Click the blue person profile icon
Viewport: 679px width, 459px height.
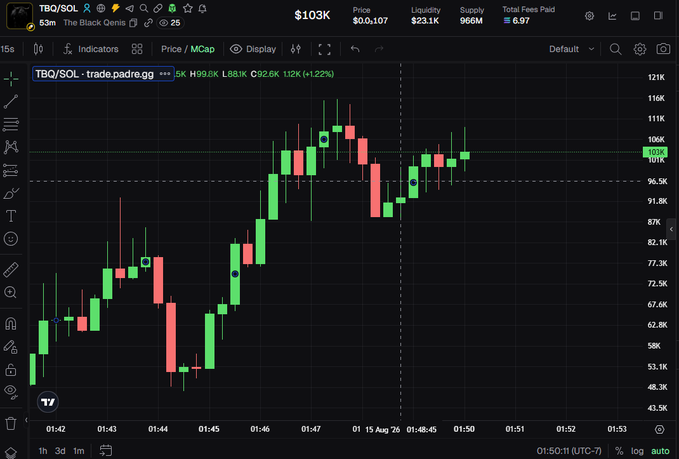87,8
